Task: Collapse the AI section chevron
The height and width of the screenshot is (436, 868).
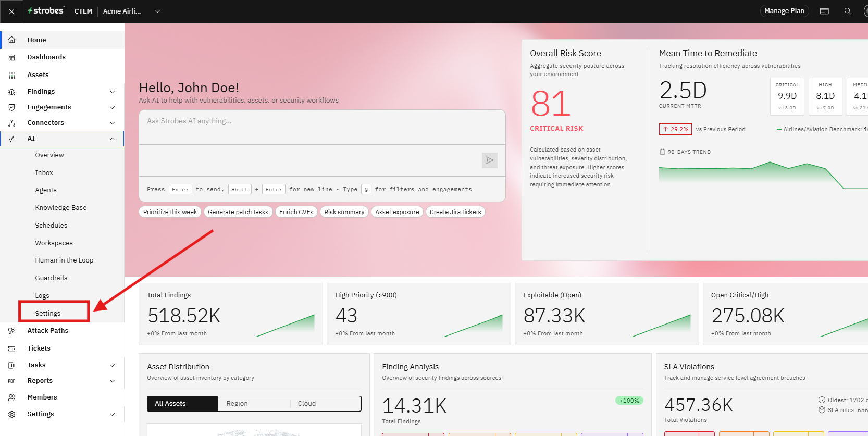Action: click(x=112, y=139)
